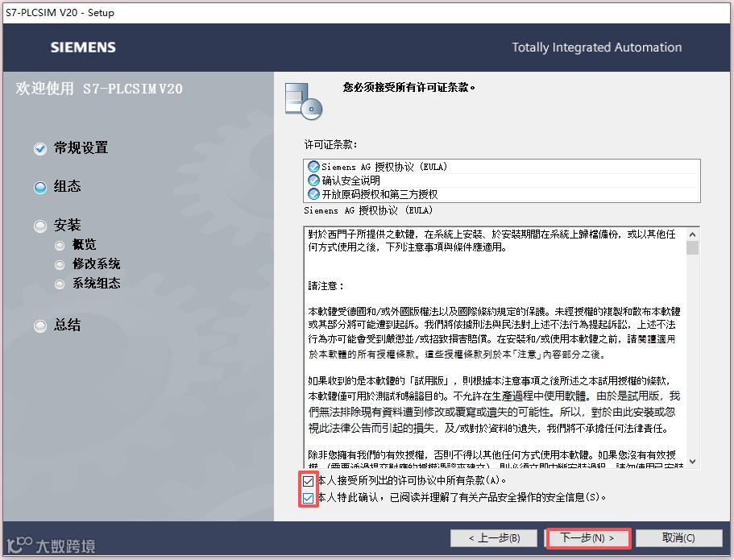Click the Totally Integrated Automation header text
The height and width of the screenshot is (560, 734).
[x=597, y=48]
